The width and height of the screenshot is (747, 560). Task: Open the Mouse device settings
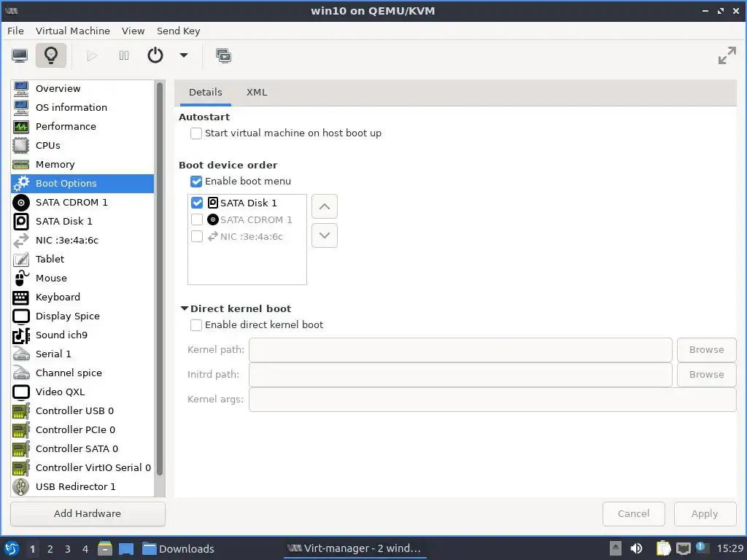(82, 278)
